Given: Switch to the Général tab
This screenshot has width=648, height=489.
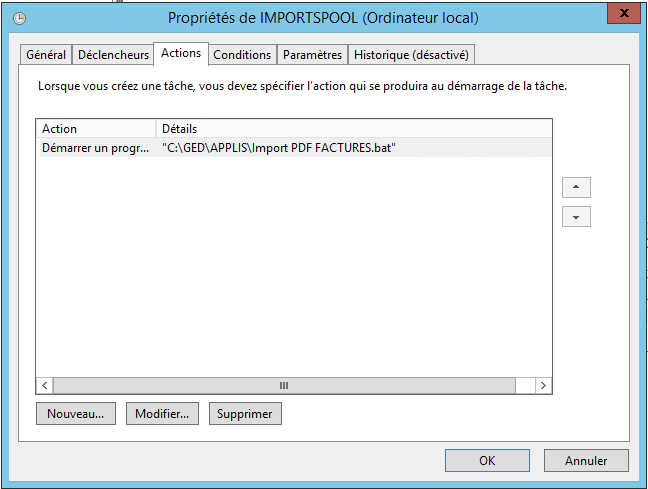Looking at the screenshot, I should [x=46, y=55].
